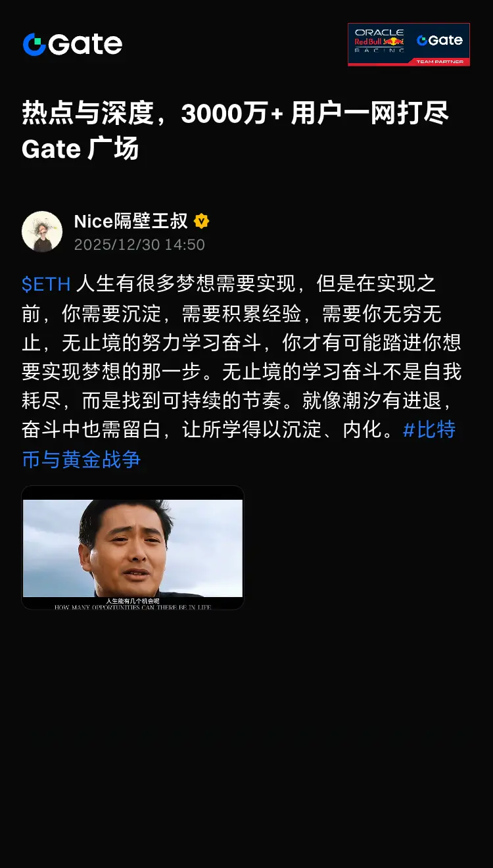Open the Nice隔壁王叔 profile avatar
Screen dimensions: 493x868
click(x=42, y=231)
